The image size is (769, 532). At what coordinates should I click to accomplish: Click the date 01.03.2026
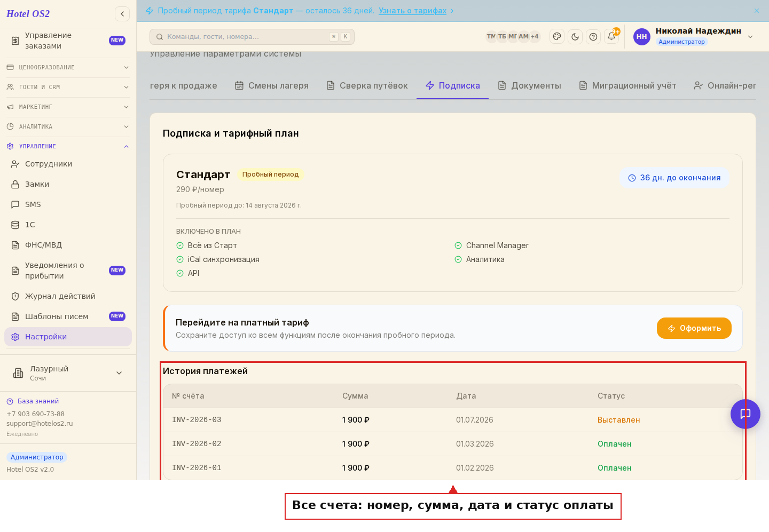[475, 444]
